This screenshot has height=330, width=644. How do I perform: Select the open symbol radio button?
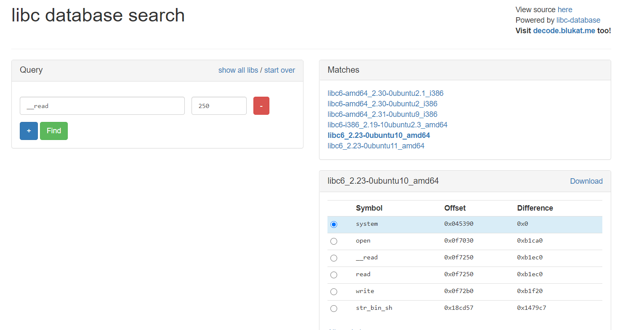point(334,241)
